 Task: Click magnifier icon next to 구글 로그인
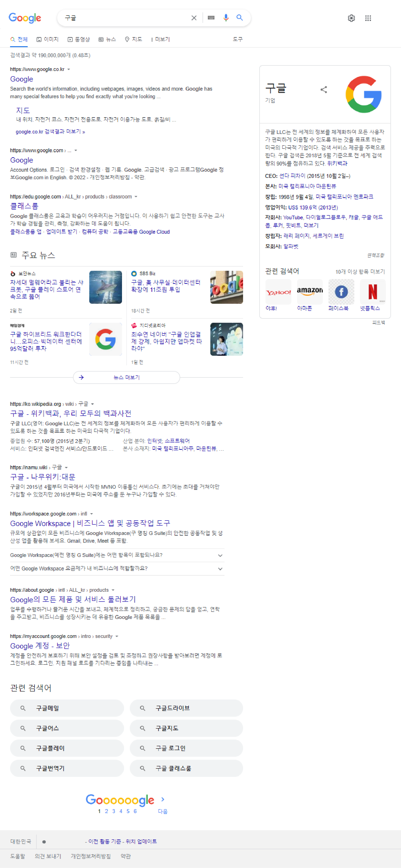pos(143,748)
